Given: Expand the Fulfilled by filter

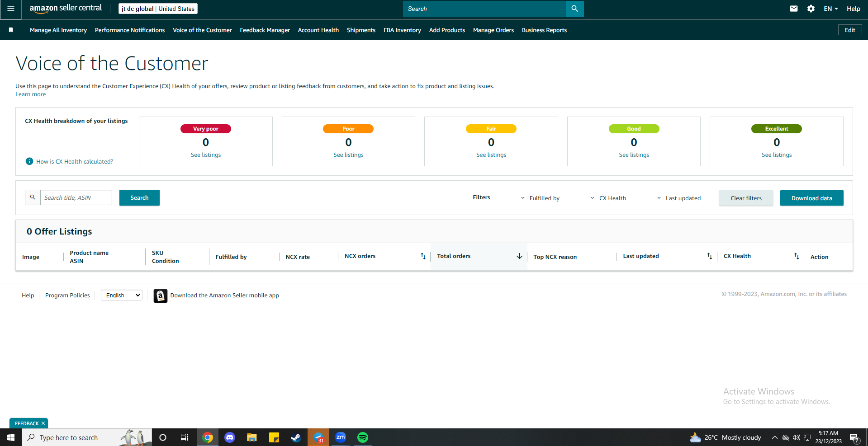Looking at the screenshot, I should click(540, 198).
